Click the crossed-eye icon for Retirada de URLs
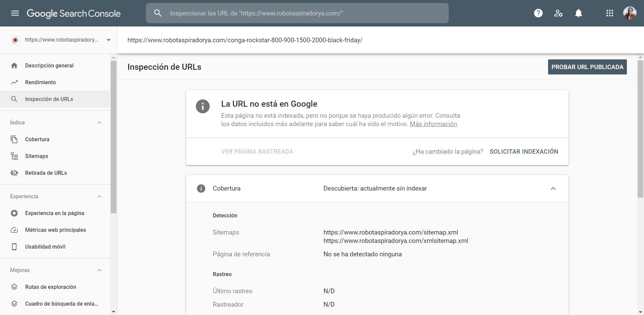644x315 pixels. tap(14, 173)
